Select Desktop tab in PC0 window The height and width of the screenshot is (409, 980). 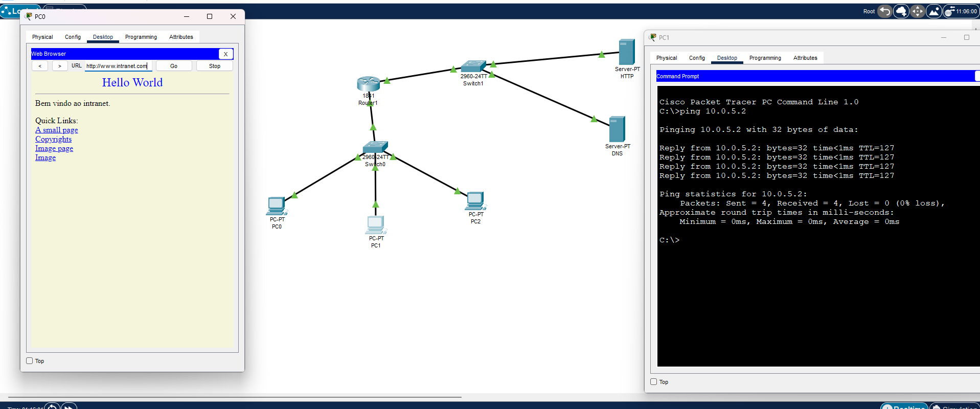click(x=103, y=37)
